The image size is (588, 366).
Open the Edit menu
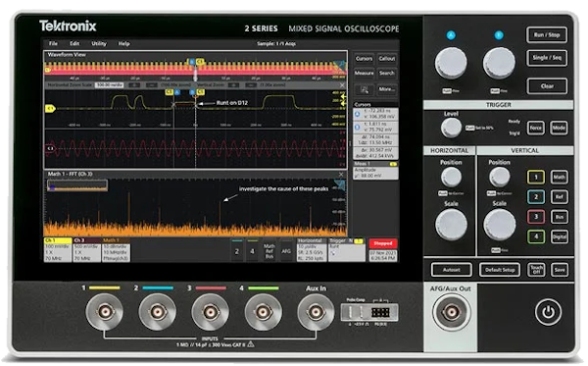coord(74,43)
